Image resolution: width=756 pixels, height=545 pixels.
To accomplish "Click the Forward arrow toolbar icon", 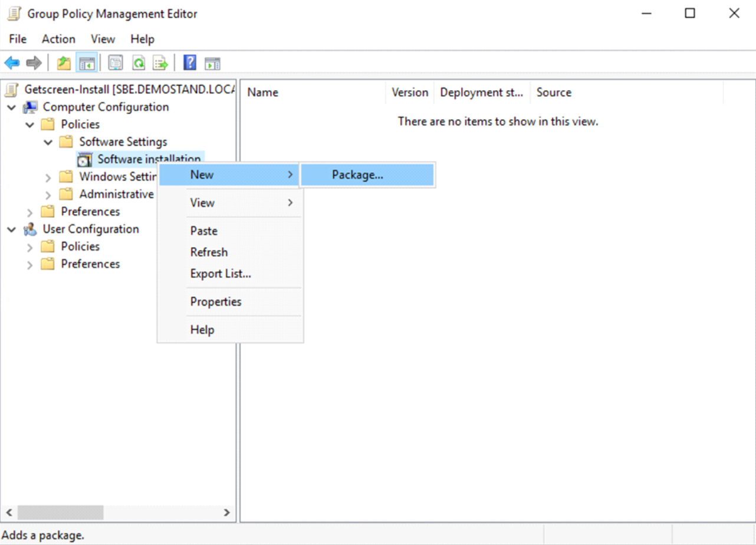I will pos(34,63).
